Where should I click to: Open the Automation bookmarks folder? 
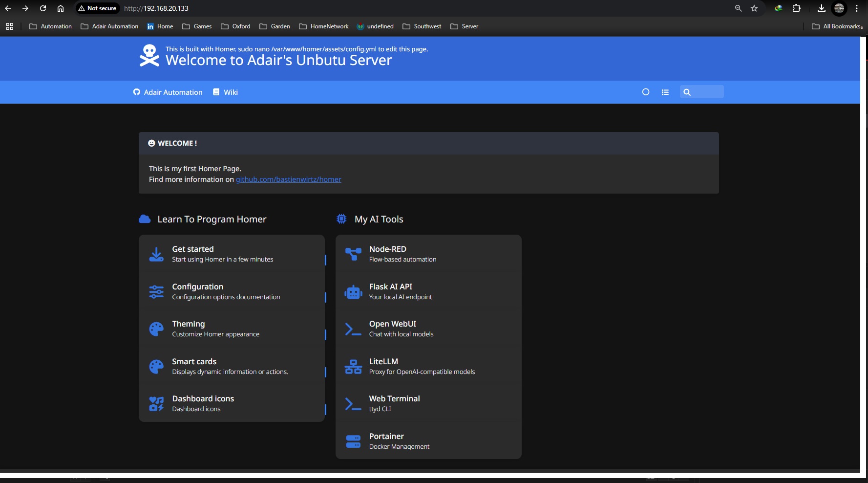[x=51, y=26]
